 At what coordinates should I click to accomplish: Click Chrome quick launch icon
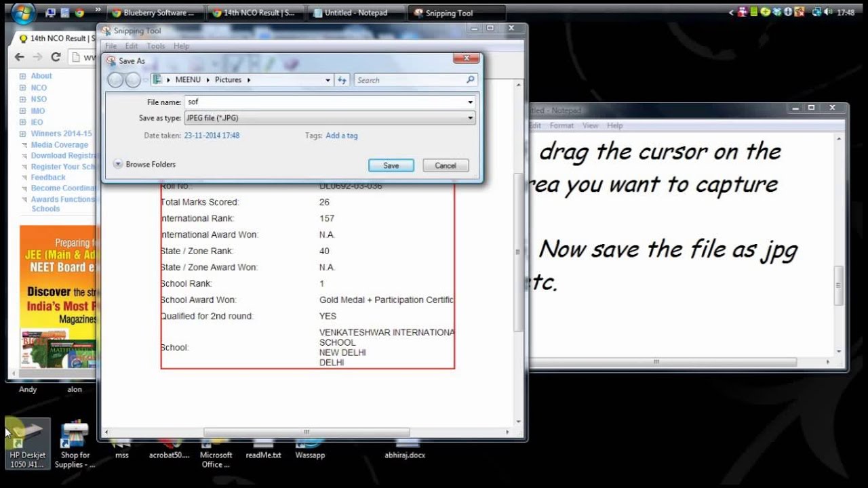pyautogui.click(x=79, y=12)
